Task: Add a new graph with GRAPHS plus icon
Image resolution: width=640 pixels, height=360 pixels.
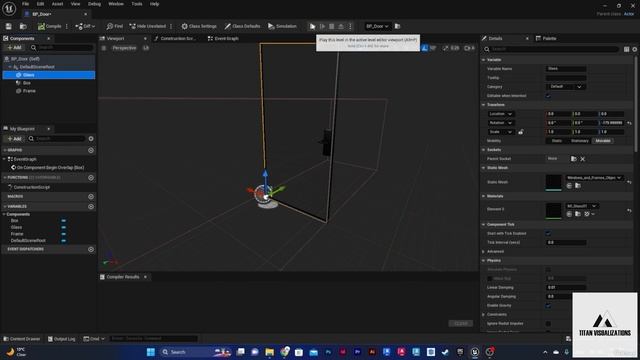Action: tap(91, 150)
